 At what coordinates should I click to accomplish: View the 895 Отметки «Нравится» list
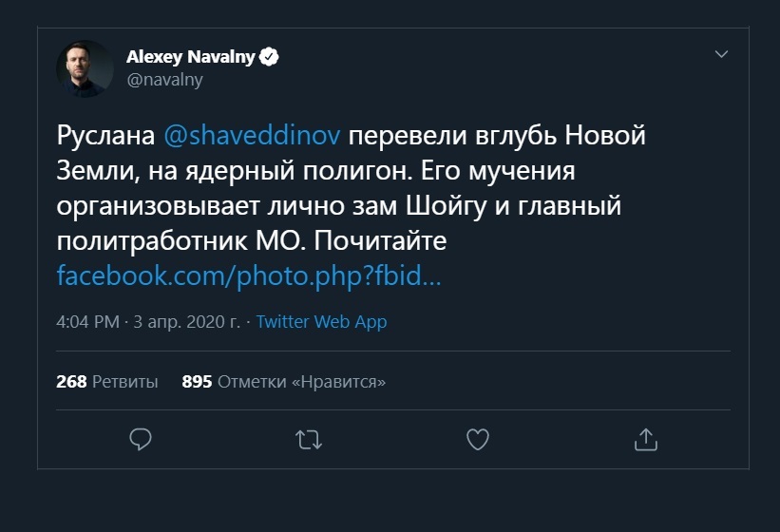tap(283, 382)
